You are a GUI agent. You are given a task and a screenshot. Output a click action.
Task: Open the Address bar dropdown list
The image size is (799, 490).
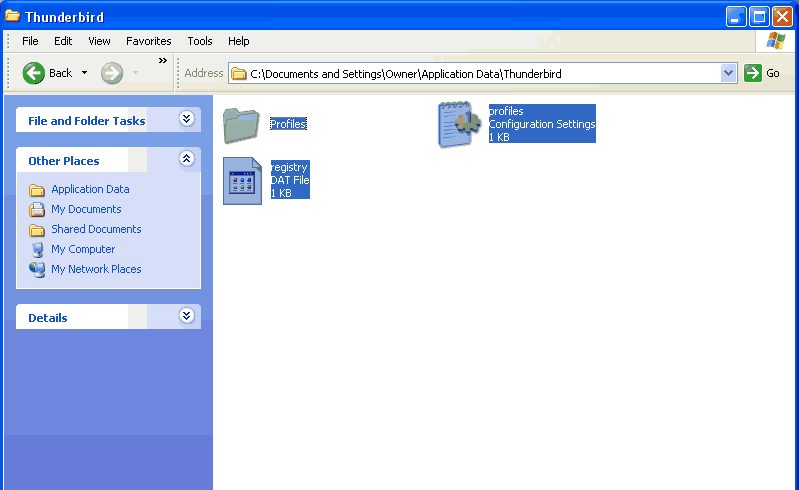pyautogui.click(x=729, y=73)
